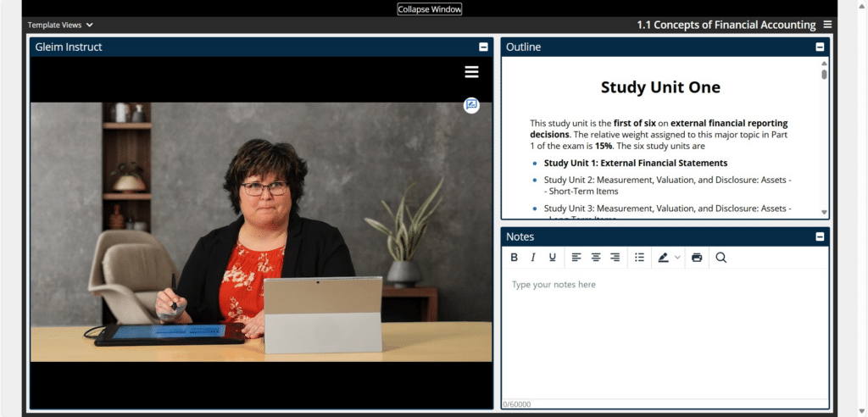Click Study Unit 1: External Financial Statements
Viewport: 868px width, 417px height.
click(x=636, y=164)
